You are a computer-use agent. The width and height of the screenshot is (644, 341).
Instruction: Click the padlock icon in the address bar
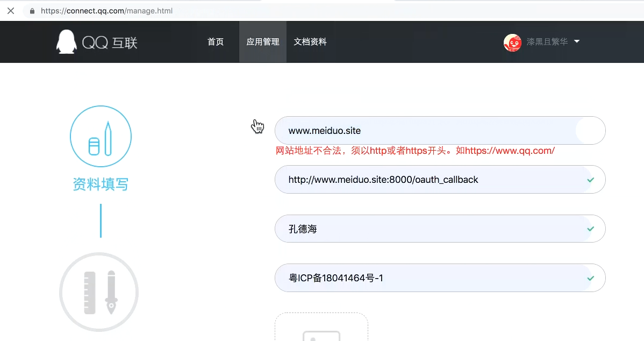(x=31, y=10)
